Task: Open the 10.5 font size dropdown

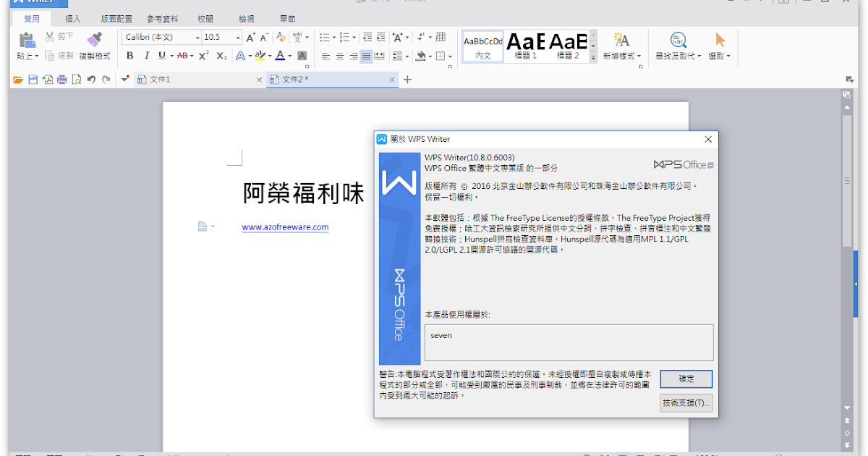Action: (x=238, y=37)
